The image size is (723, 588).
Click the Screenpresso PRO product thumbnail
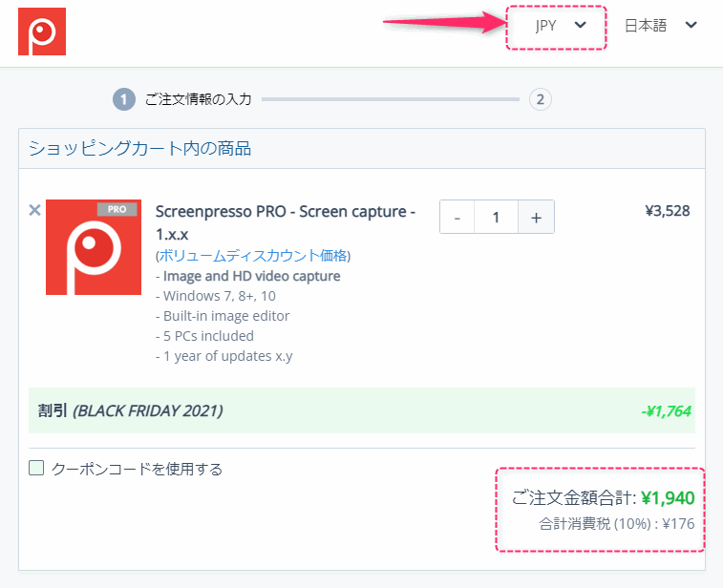(x=94, y=247)
